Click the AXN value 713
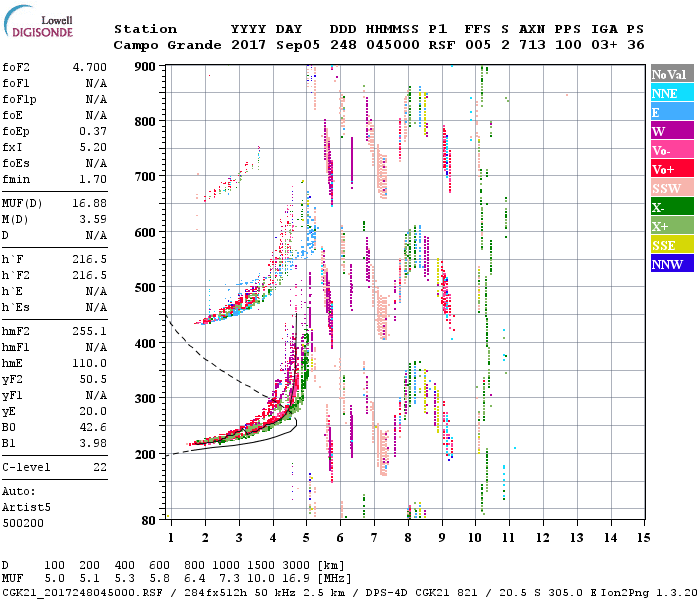700x600 pixels. [532, 45]
